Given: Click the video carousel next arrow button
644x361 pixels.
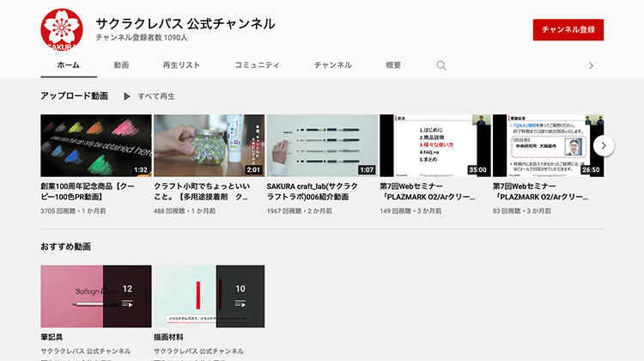Looking at the screenshot, I should click(x=604, y=145).
